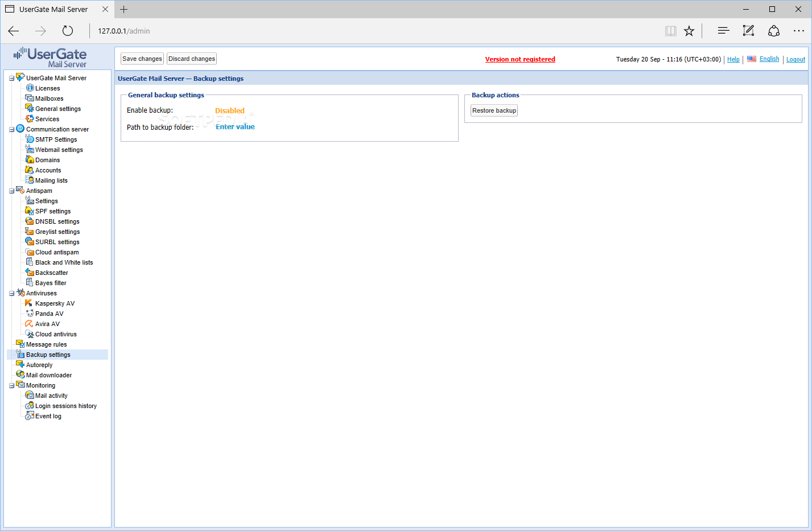This screenshot has width=812, height=531.
Task: Open the Version not registered link
Action: pos(520,59)
